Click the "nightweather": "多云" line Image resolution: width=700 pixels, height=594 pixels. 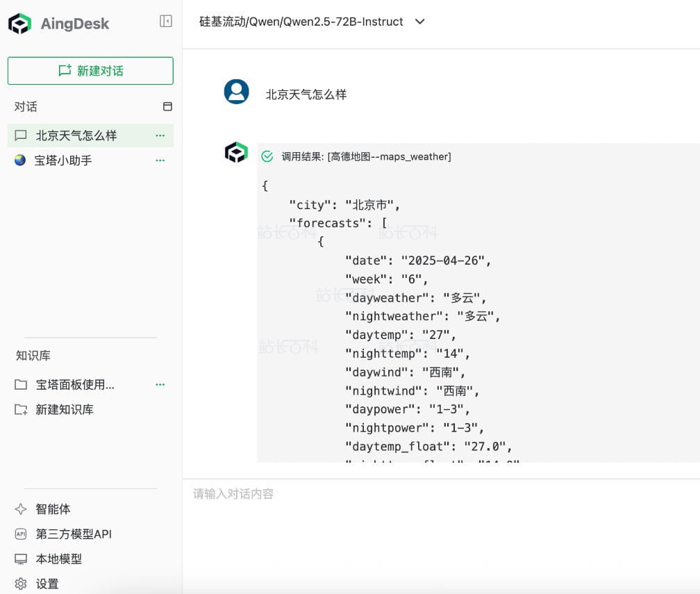pyautogui.click(x=422, y=316)
